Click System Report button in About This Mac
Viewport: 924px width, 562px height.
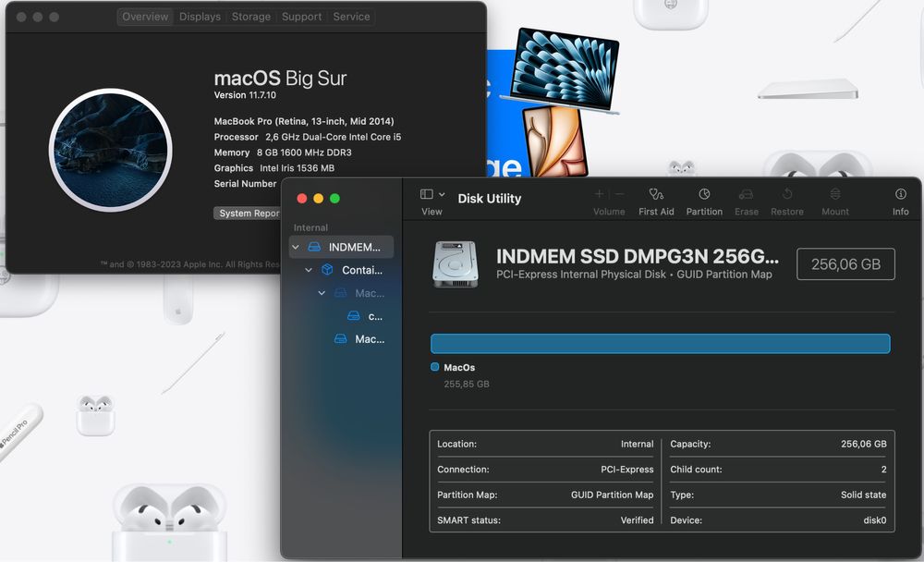(248, 213)
